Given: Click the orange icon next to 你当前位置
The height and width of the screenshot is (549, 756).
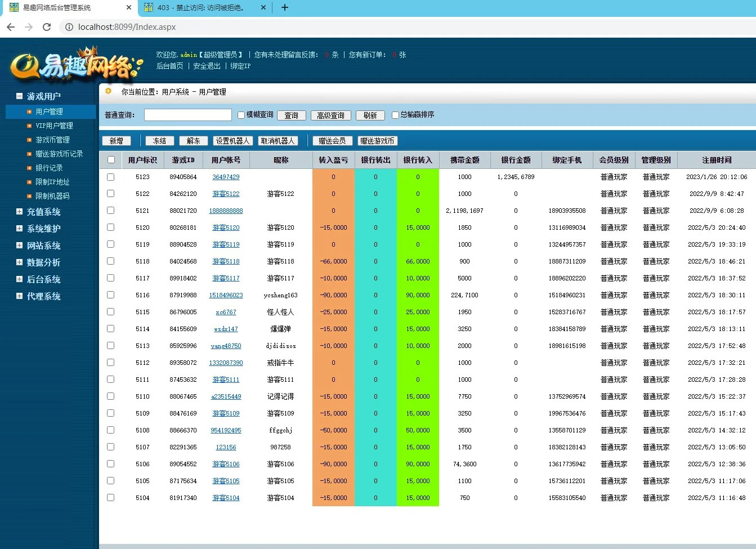Looking at the screenshot, I should 109,91.
